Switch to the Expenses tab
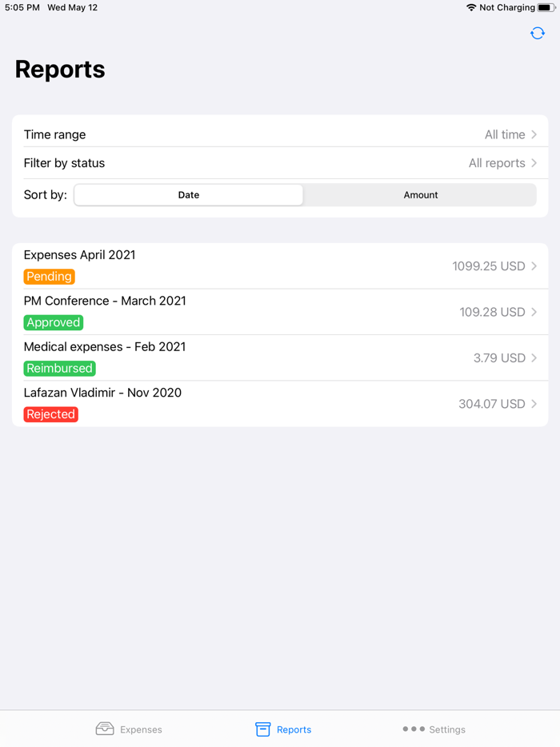560x747 pixels. tap(128, 729)
